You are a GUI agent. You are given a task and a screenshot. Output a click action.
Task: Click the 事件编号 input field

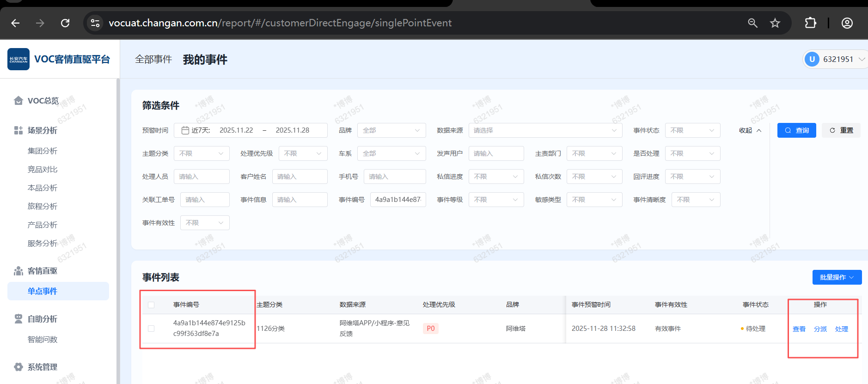397,200
